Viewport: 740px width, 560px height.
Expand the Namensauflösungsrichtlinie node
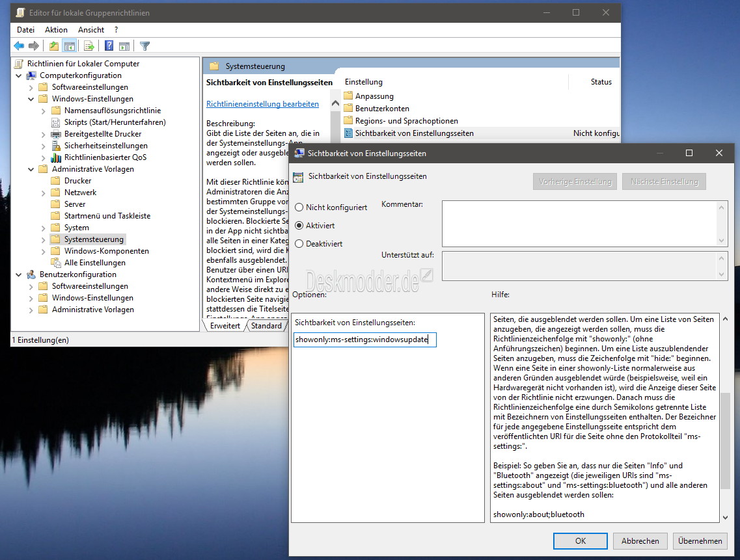coord(44,111)
